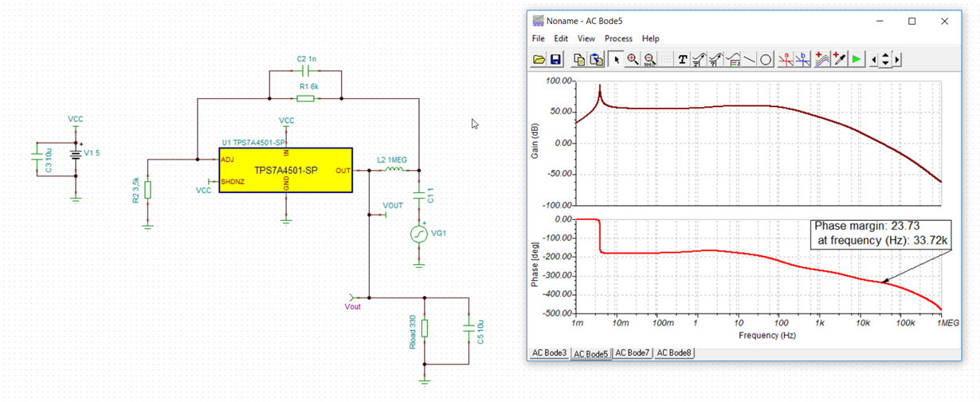
Task: Click the right arrow stepper button
Action: [x=897, y=59]
